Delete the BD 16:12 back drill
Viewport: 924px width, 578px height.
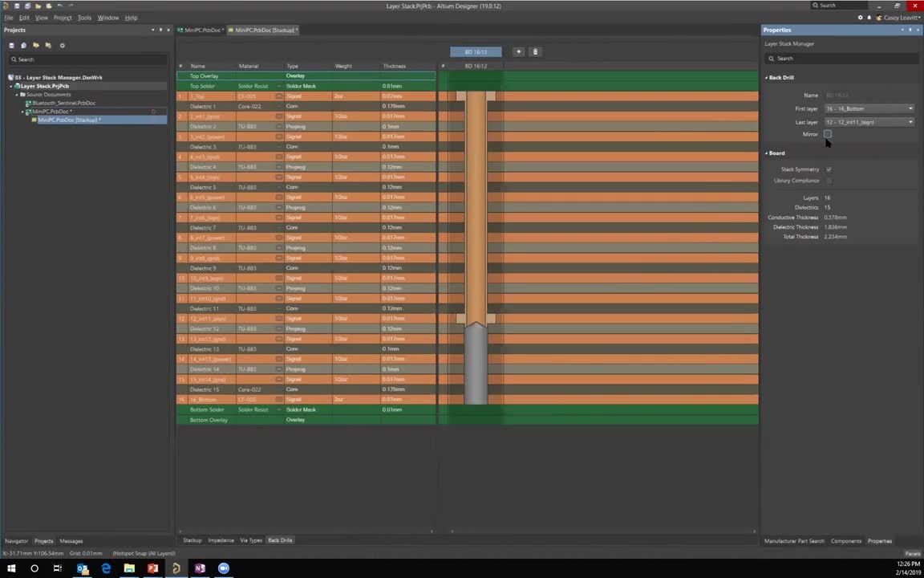point(535,51)
